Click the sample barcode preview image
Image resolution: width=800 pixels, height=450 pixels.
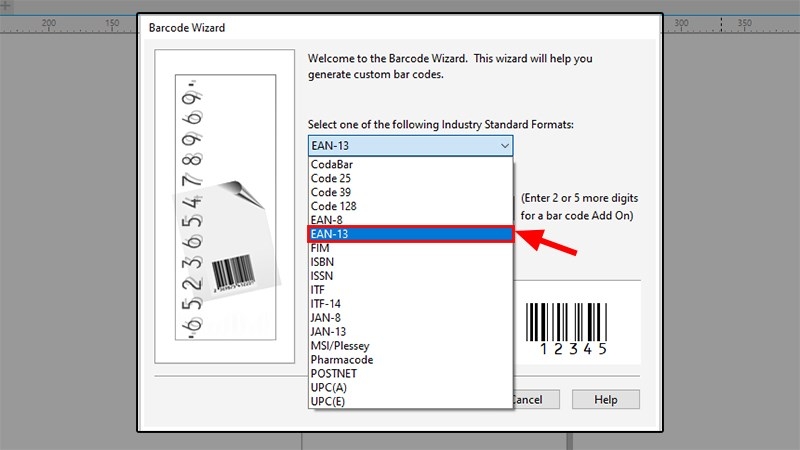click(566, 329)
